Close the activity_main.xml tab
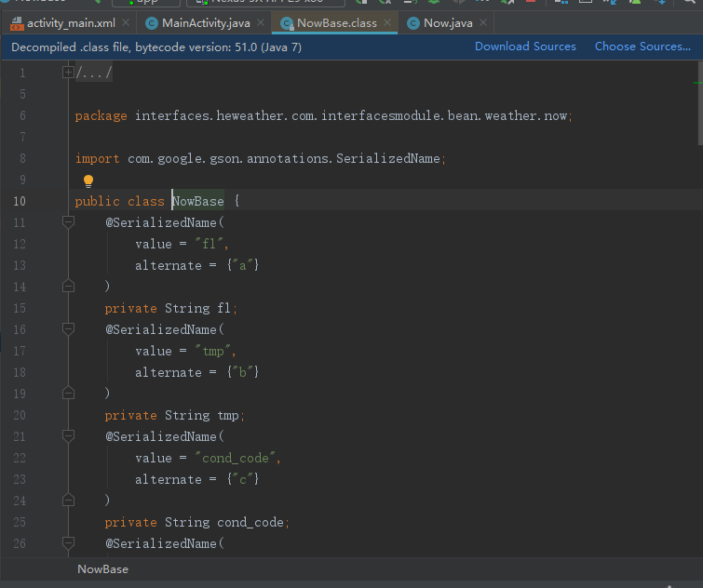This screenshot has width=703, height=588. 126,22
